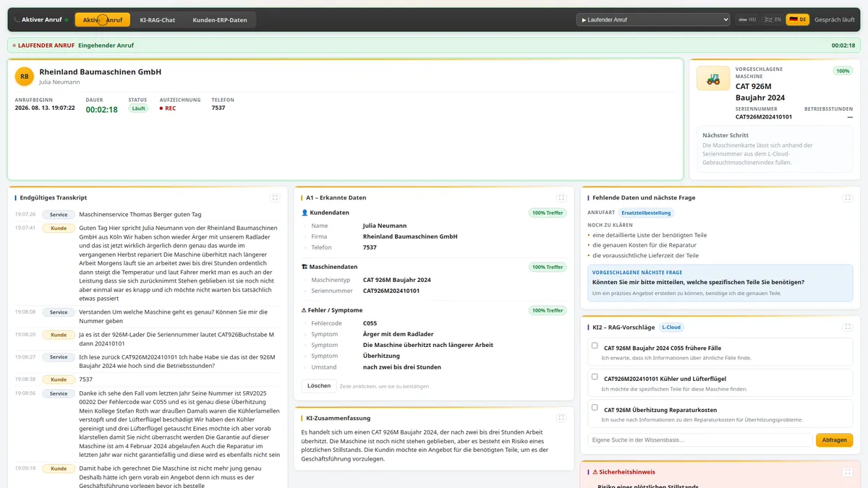Click the REC recording indicator
This screenshot has height=488, width=868.
point(168,108)
